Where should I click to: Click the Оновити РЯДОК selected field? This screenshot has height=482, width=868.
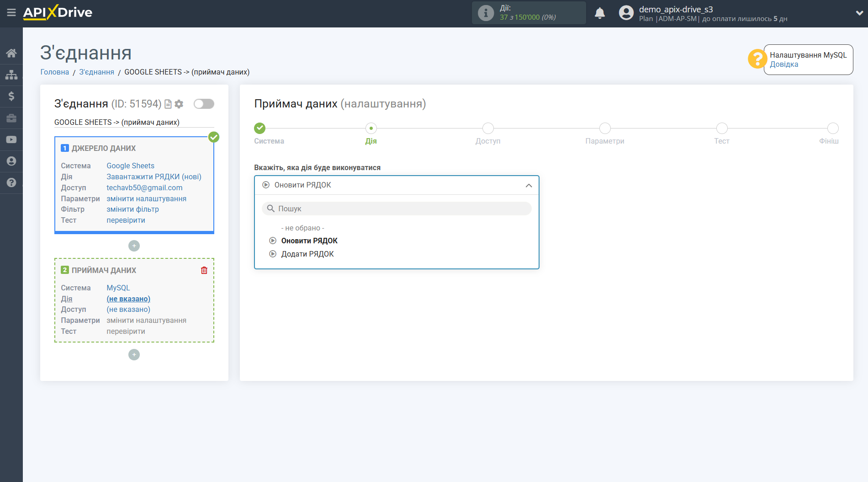397,185
